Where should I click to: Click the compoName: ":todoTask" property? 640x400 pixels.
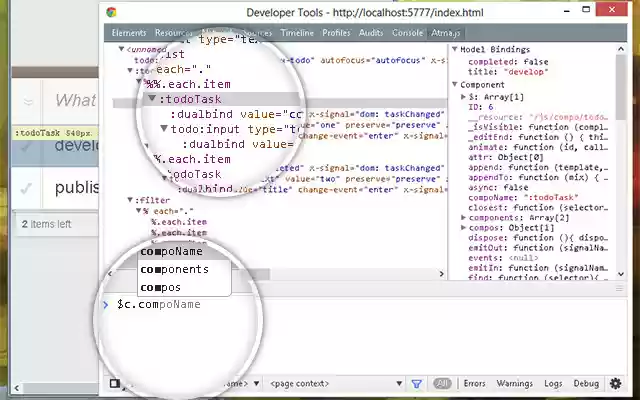tap(523, 198)
